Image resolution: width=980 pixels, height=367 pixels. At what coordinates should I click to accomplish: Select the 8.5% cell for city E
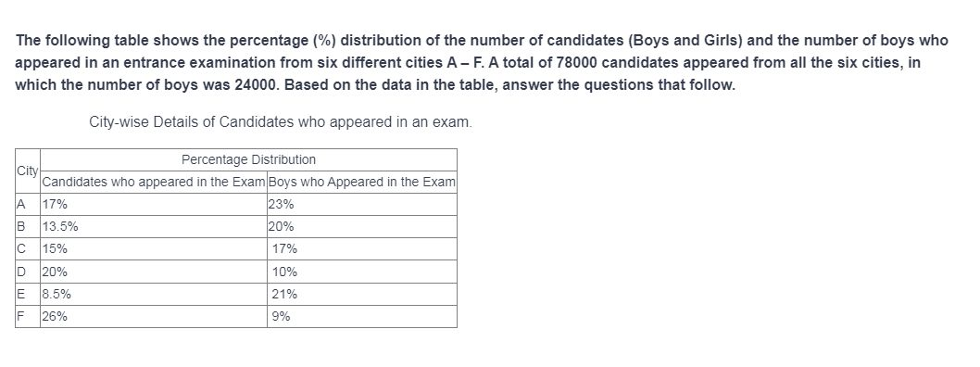pos(154,294)
